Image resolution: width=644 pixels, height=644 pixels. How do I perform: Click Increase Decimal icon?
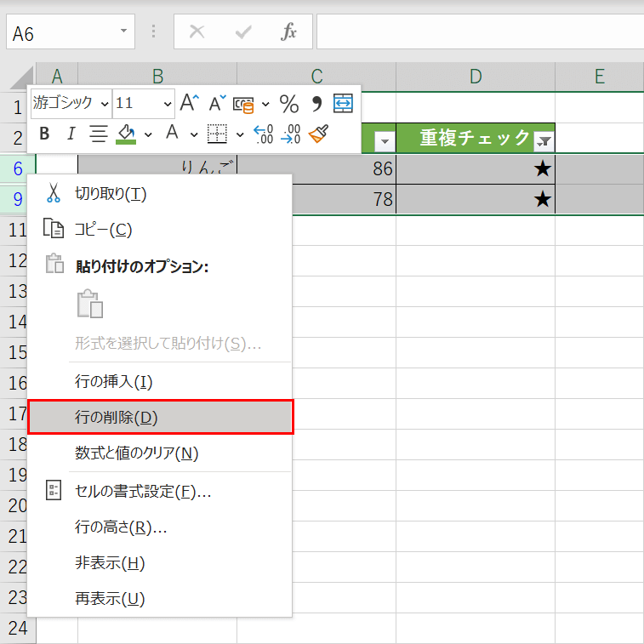263,134
